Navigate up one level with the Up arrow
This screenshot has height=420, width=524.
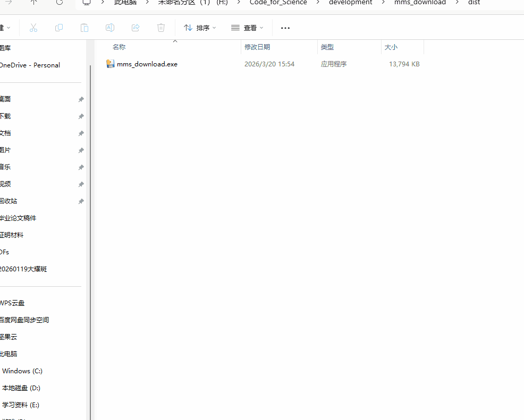[33, 3]
